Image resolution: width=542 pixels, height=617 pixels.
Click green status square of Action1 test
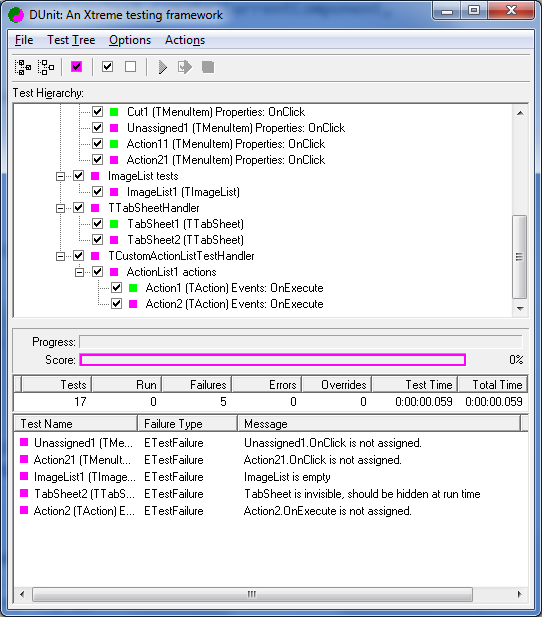(133, 288)
